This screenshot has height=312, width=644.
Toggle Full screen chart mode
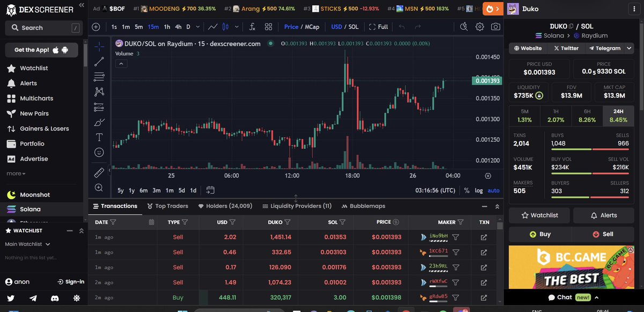pos(378,27)
